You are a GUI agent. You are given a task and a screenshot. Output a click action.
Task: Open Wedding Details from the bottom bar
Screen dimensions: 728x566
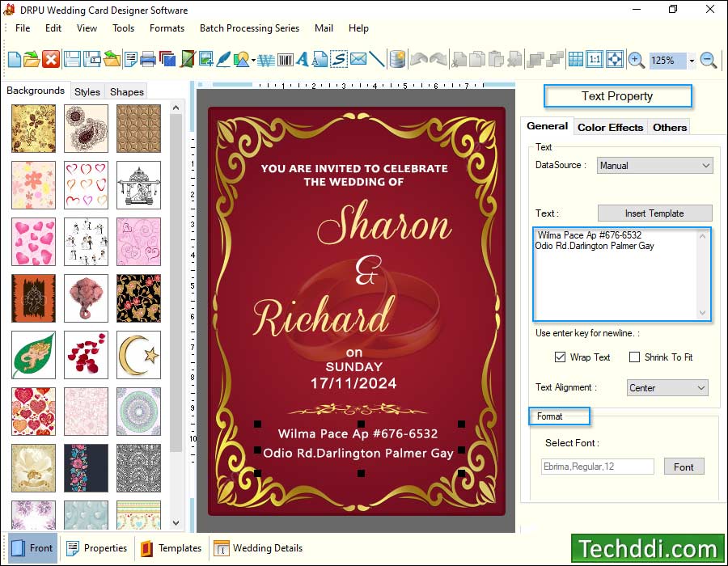point(259,548)
